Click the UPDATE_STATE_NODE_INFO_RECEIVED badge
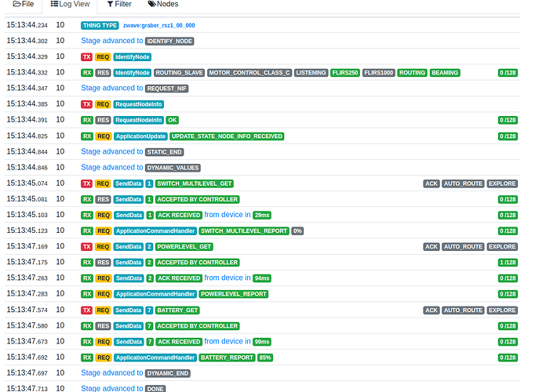 (x=227, y=136)
